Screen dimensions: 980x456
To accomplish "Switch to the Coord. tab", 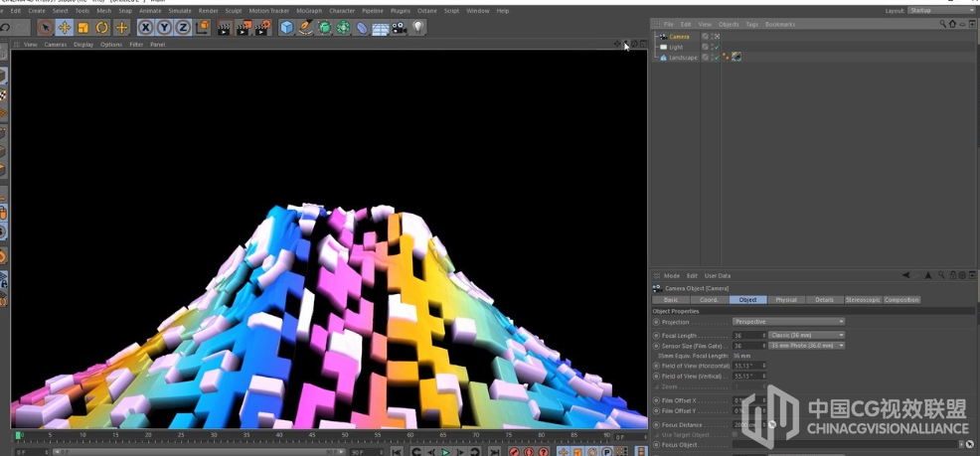I will click(710, 300).
